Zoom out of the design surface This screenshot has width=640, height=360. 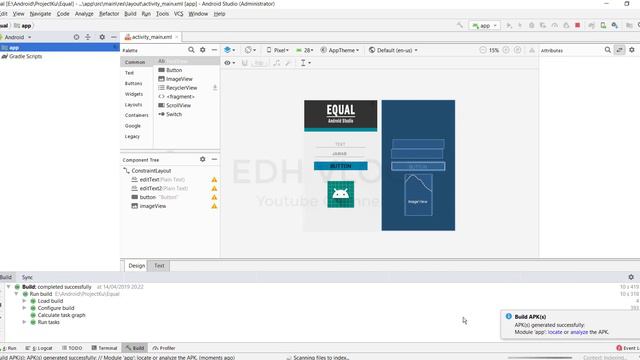tap(483, 50)
